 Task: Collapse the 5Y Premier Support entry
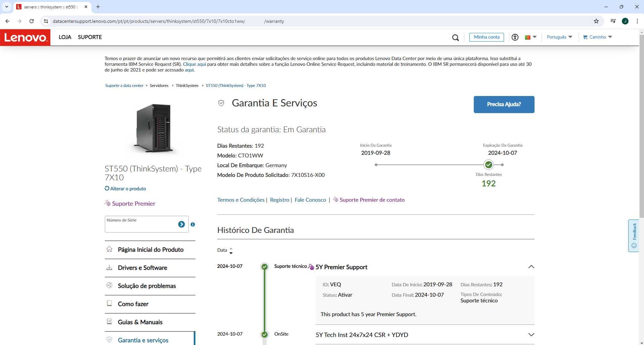click(531, 267)
